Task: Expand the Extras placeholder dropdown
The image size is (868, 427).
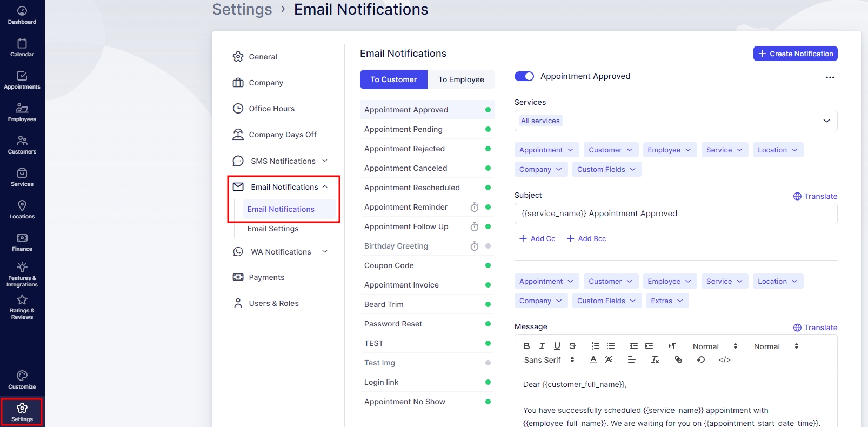Action: [667, 301]
